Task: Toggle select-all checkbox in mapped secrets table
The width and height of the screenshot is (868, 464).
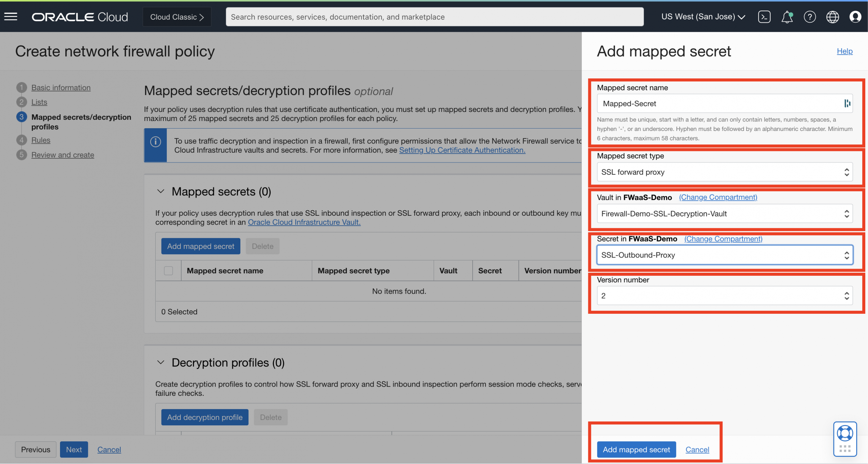Action: (169, 271)
